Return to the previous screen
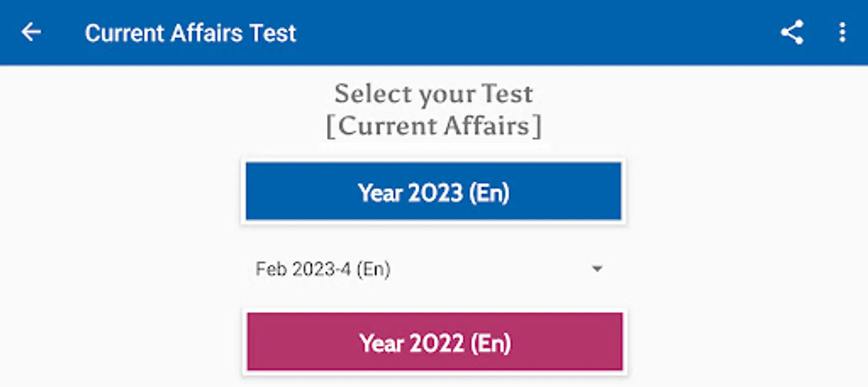The image size is (868, 387). point(31,32)
